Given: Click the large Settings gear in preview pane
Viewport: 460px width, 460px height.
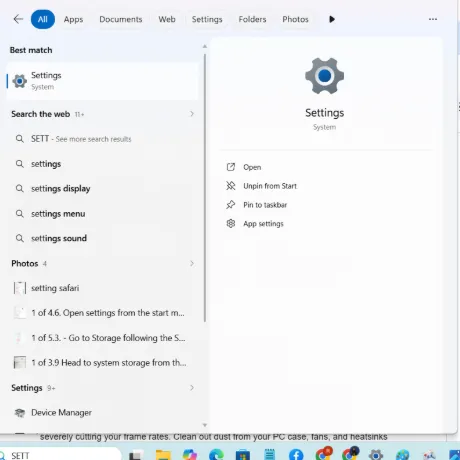Looking at the screenshot, I should 324,76.
